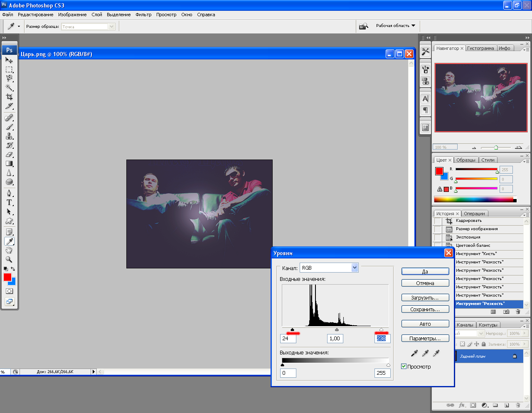The width and height of the screenshot is (532, 413).
Task: Select the Clone Stamp tool
Action: coord(9,136)
